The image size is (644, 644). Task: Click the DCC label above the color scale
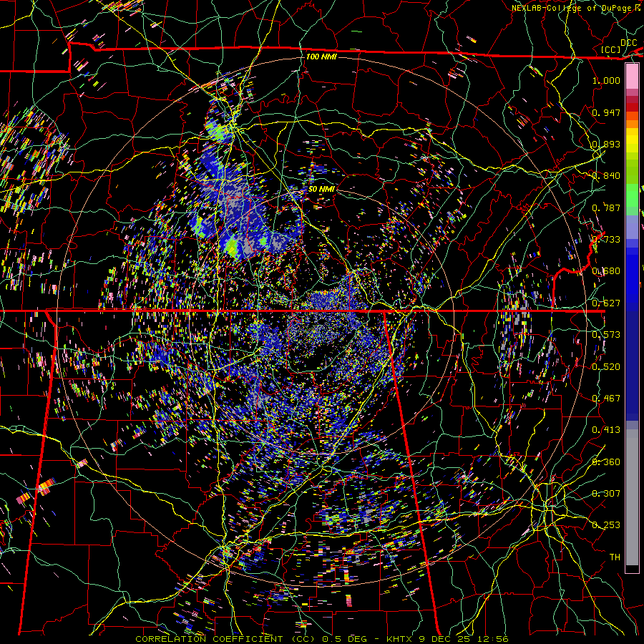click(628, 43)
